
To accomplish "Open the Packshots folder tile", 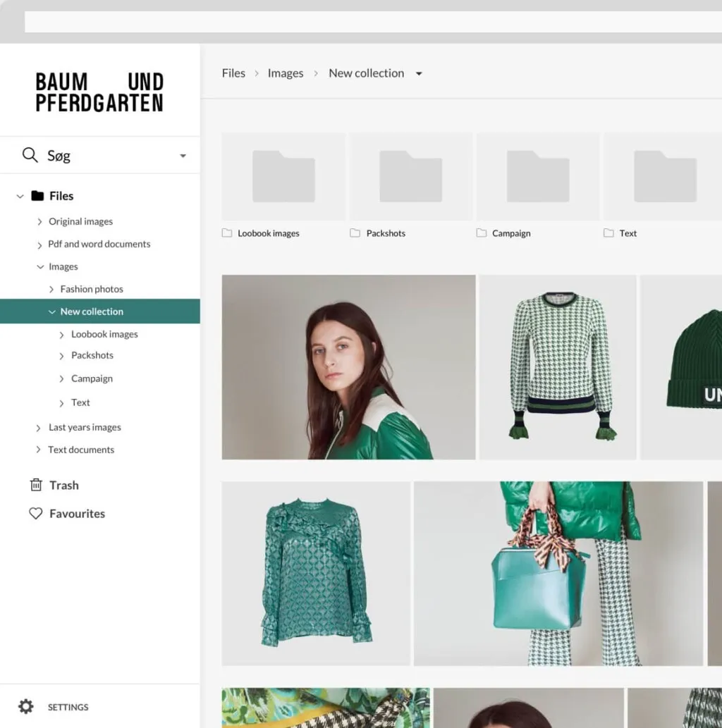I will [x=411, y=176].
